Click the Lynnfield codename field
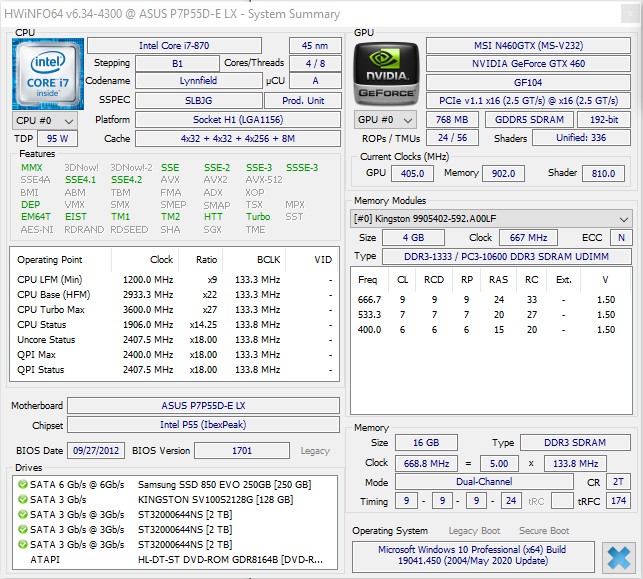643x579 pixels. coord(198,80)
